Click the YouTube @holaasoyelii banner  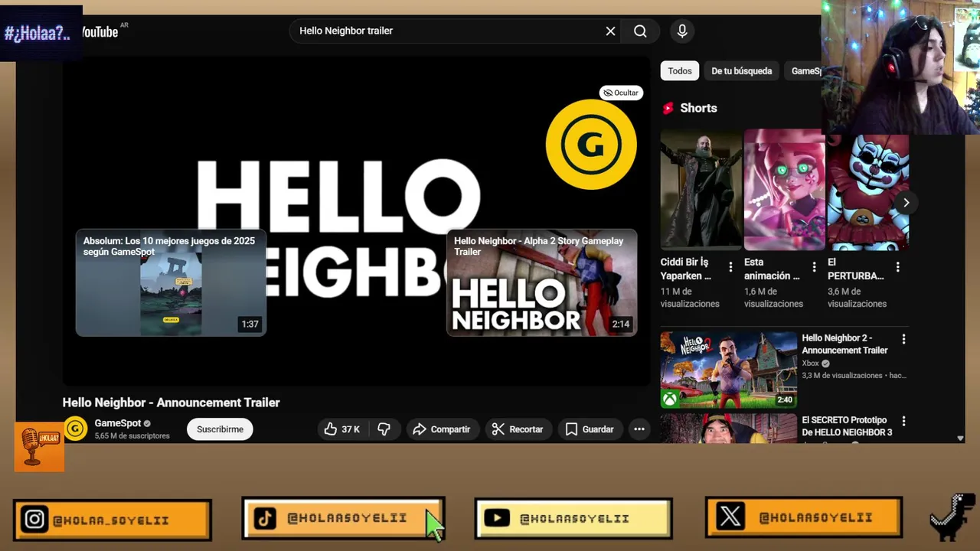573,518
